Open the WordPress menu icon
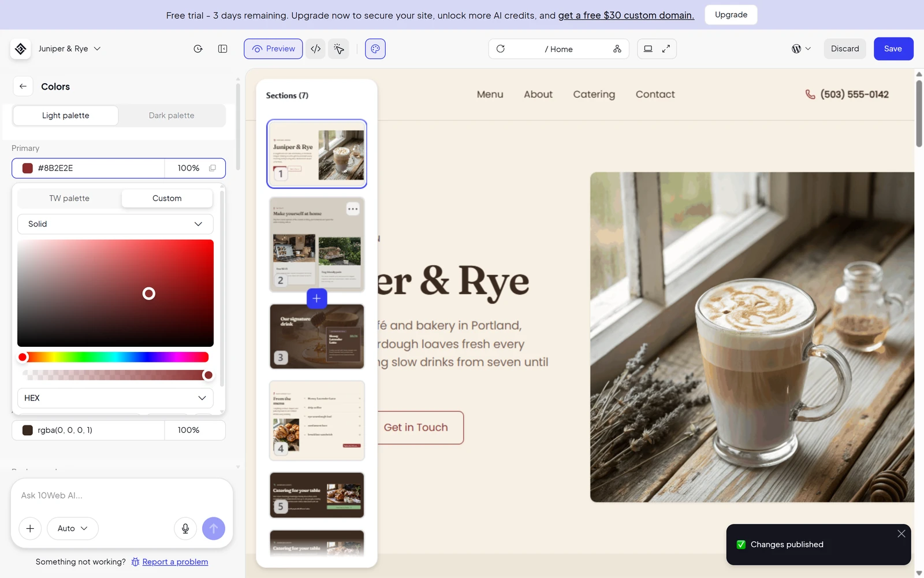This screenshot has width=924, height=578. [x=796, y=49]
